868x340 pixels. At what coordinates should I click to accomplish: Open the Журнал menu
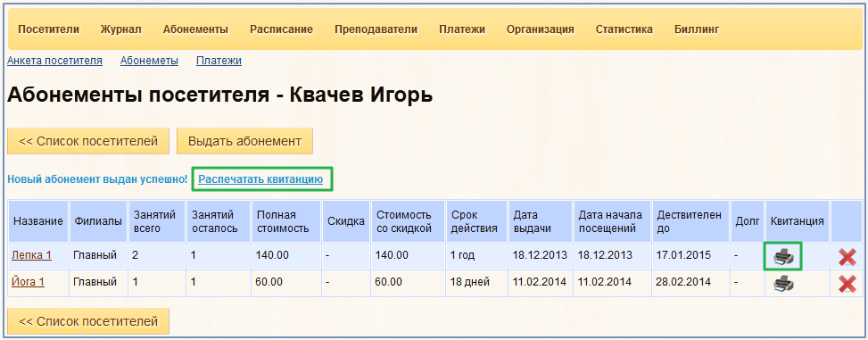click(x=120, y=29)
